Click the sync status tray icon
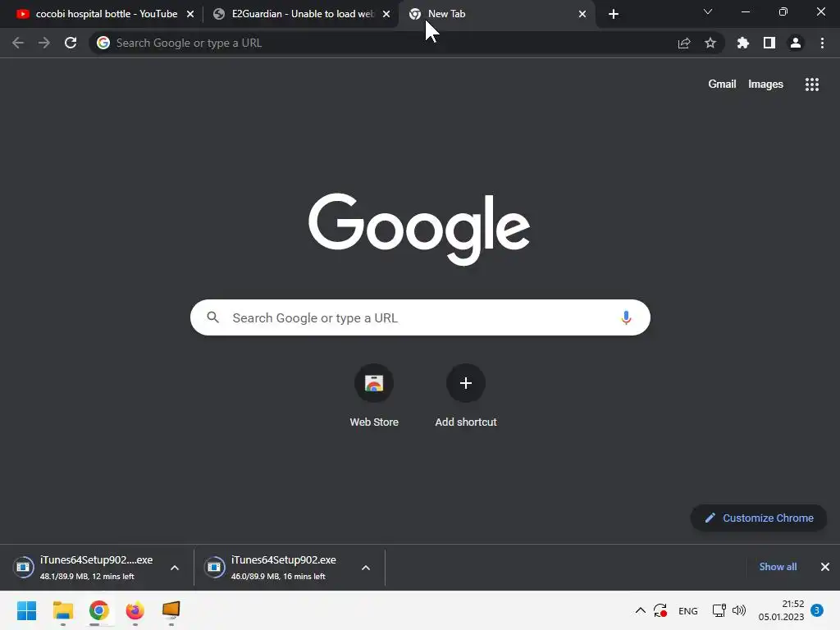This screenshot has height=630, width=840. coord(660,610)
